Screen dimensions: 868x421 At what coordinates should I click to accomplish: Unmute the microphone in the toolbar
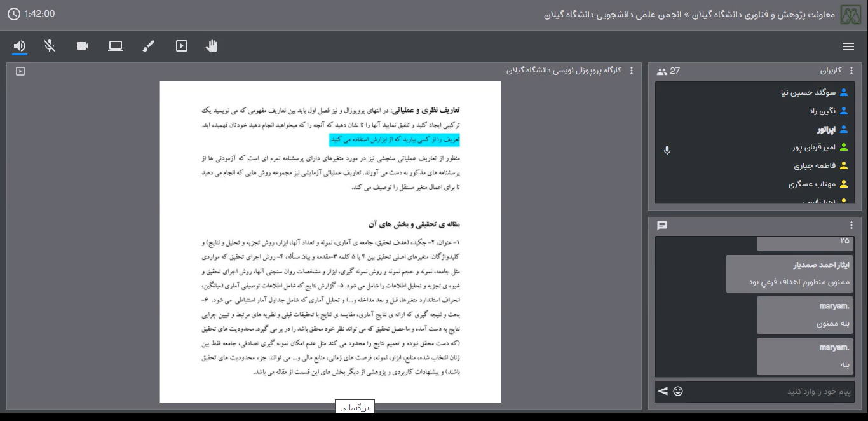pyautogui.click(x=50, y=46)
